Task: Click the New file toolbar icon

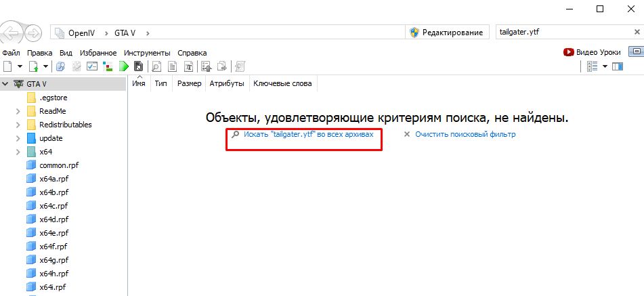Action: (x=7, y=66)
